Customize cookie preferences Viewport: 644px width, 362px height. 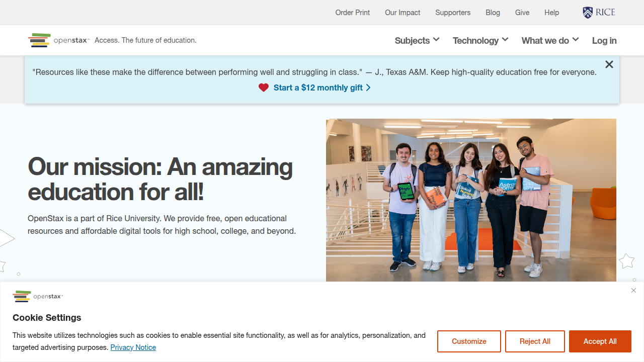(469, 341)
